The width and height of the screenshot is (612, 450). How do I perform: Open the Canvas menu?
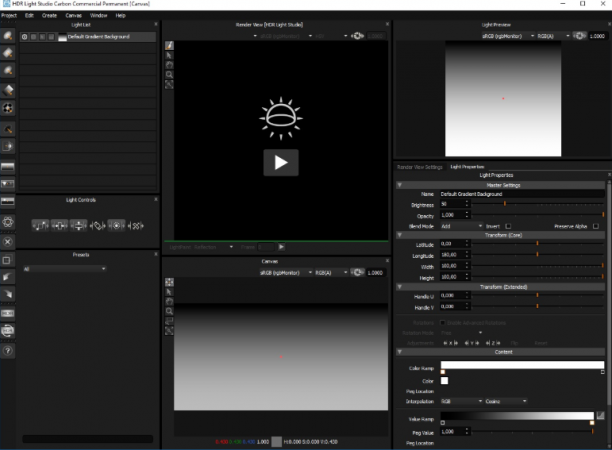(x=73, y=16)
